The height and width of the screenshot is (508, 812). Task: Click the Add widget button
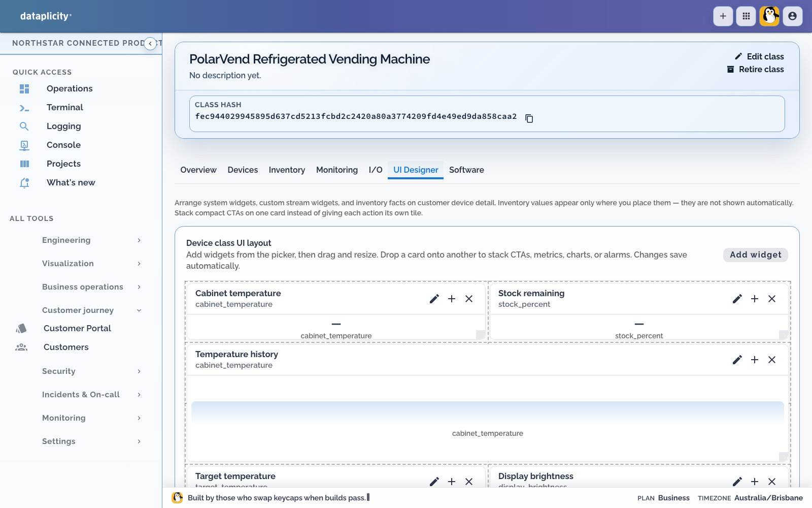coord(756,255)
